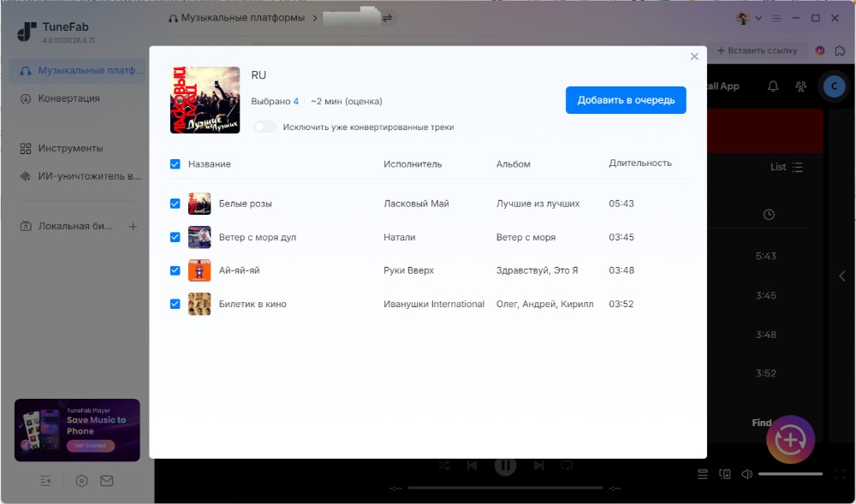This screenshot has width=856, height=504.
Task: Sort by the Альбом column header
Action: click(x=513, y=164)
